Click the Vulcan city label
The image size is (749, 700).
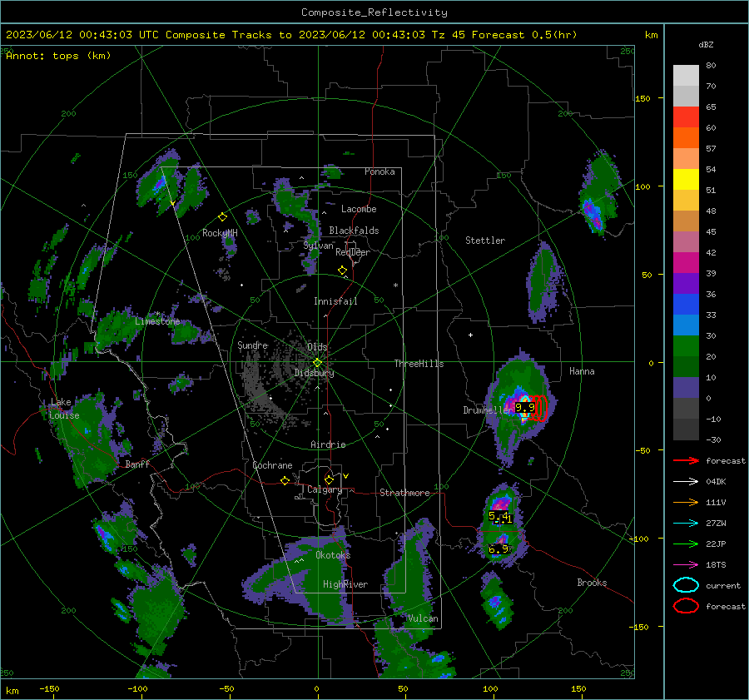423,618
